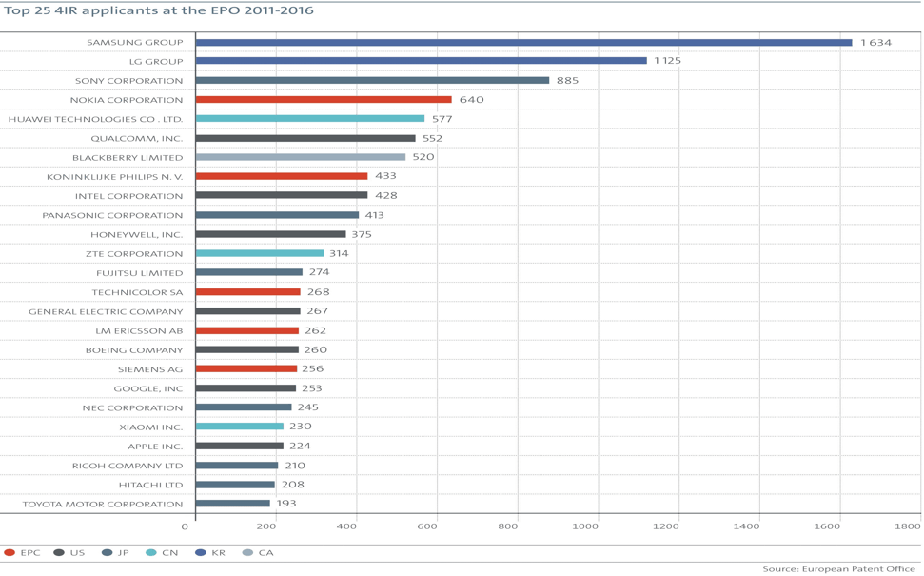Click the INTEL CORPORATION label
The width and height of the screenshot is (924, 576).
tap(129, 196)
